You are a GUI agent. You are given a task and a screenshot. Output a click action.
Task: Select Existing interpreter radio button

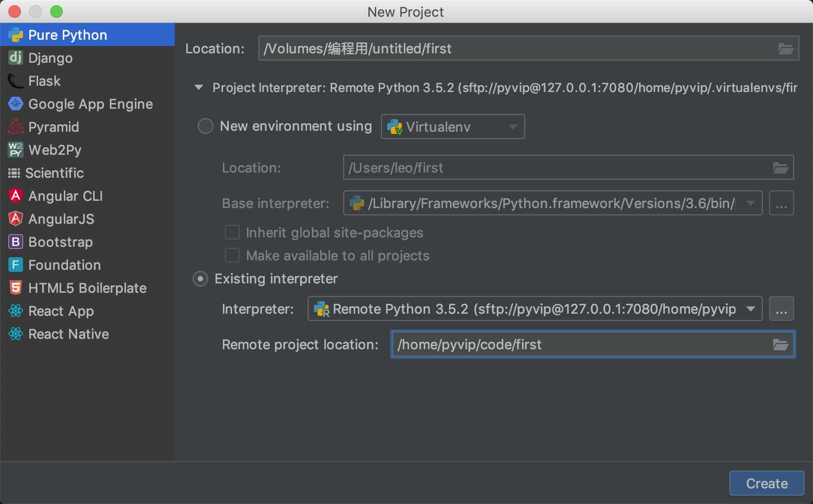(200, 279)
